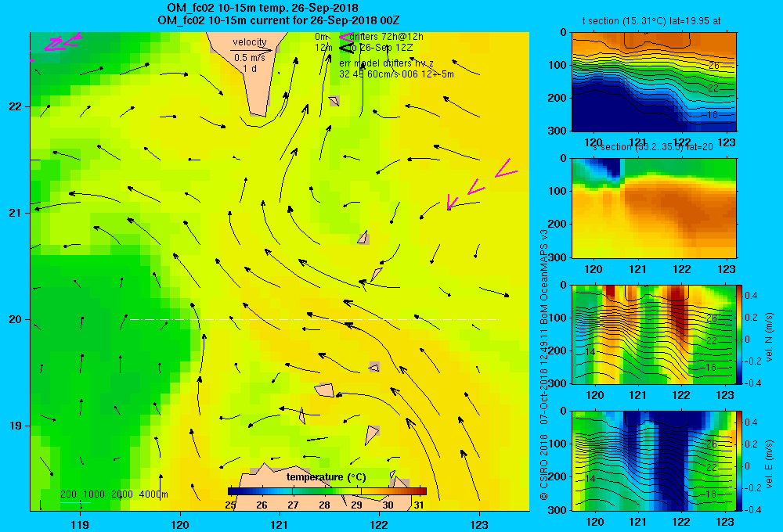Click the "velocity" legend label
The width and height of the screenshot is (783, 532).
point(250,42)
